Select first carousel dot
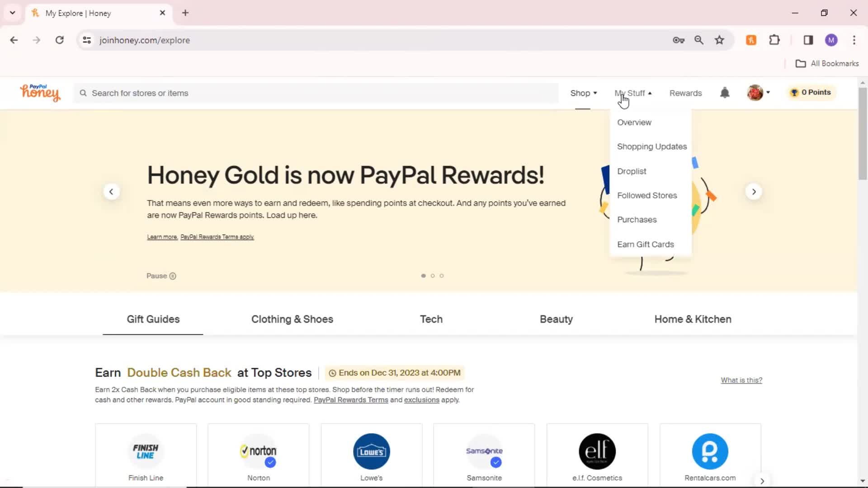The image size is (868, 488). (x=423, y=276)
